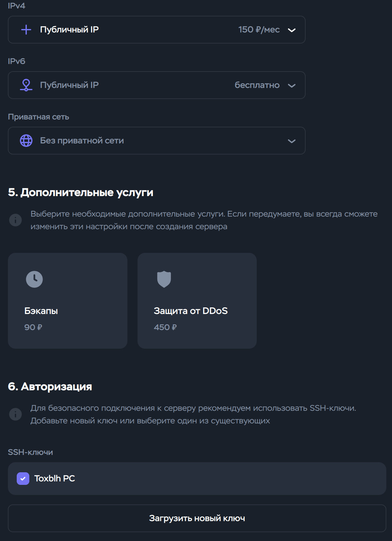Open the Без приватной сети dropdown chevron
This screenshot has width=392, height=541.
click(x=292, y=141)
